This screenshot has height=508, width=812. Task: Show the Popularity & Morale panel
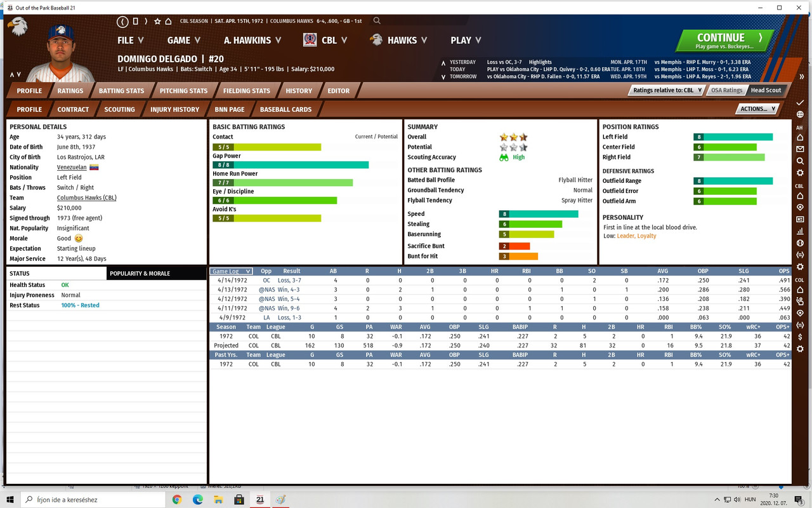[157, 274]
